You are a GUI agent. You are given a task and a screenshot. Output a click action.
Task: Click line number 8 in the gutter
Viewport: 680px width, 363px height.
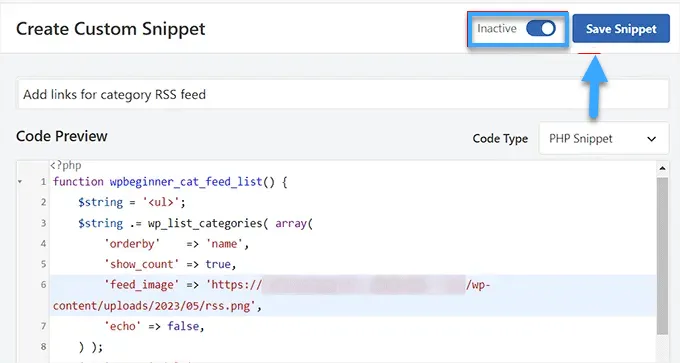coord(43,347)
